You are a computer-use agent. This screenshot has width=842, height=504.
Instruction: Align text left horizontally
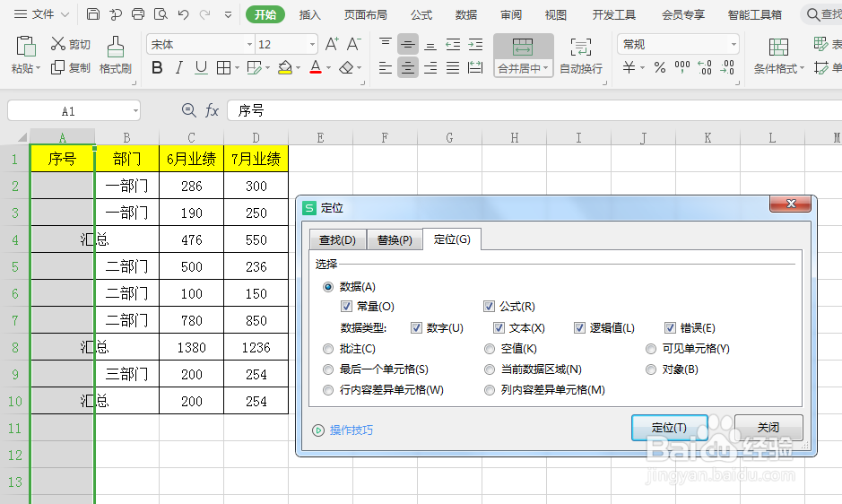click(x=385, y=67)
